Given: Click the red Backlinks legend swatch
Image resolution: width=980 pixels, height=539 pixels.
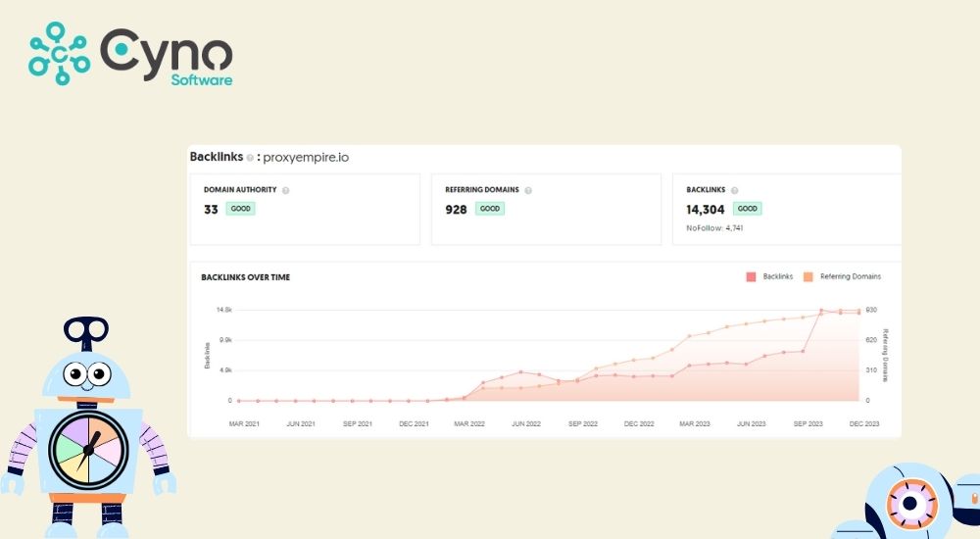Looking at the screenshot, I should 752,277.
